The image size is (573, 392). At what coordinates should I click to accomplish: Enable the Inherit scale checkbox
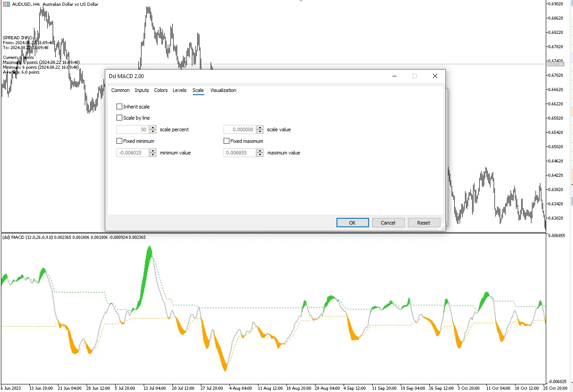click(119, 107)
